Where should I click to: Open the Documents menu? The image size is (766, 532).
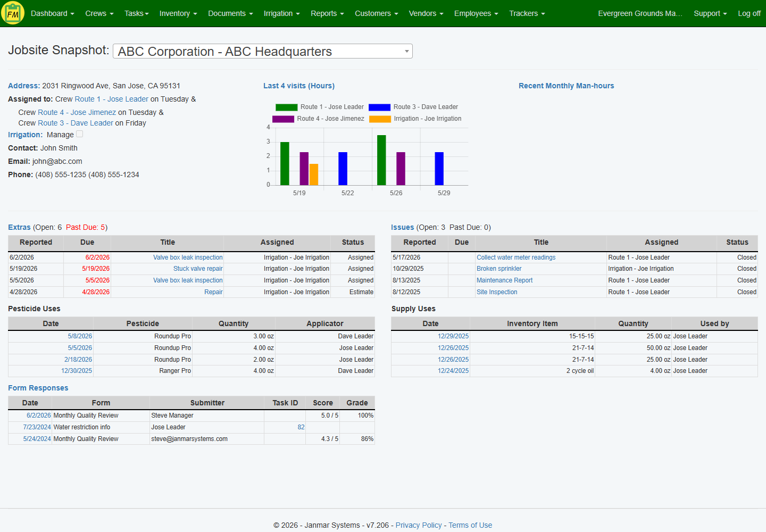coord(230,13)
